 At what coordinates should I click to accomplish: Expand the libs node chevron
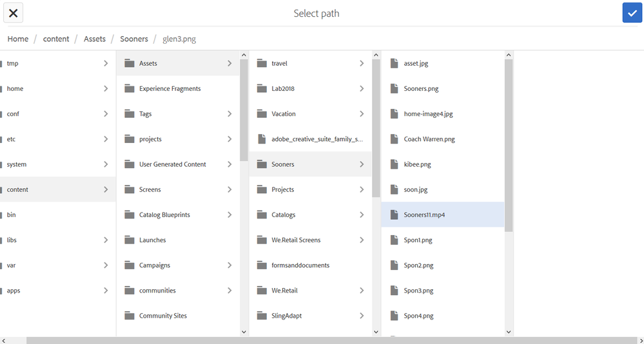(106, 240)
